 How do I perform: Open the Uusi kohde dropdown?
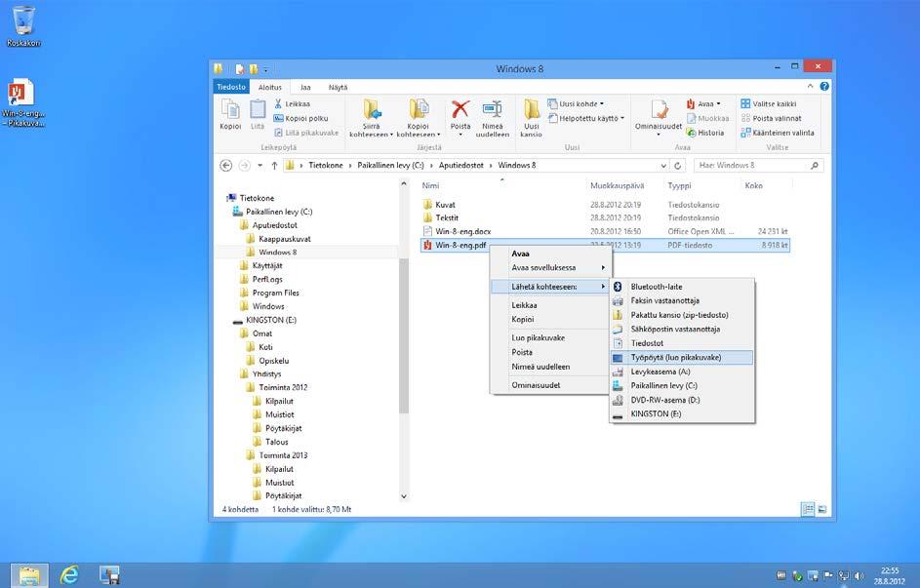point(576,103)
